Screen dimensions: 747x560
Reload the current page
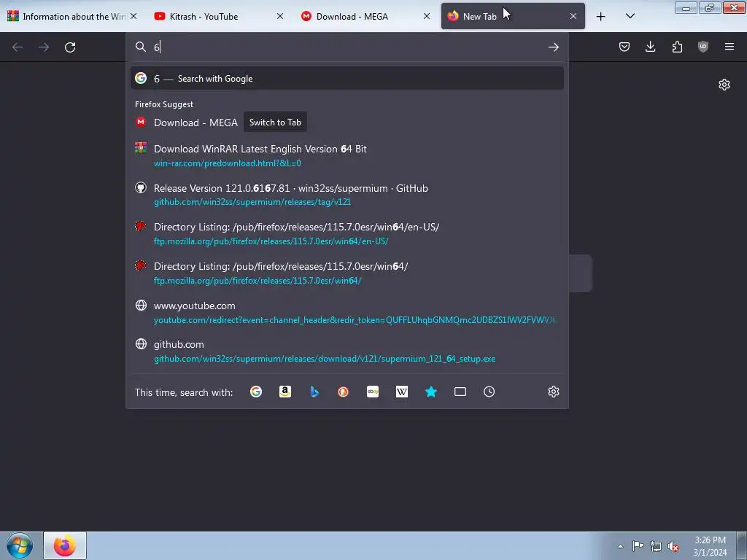tap(70, 47)
